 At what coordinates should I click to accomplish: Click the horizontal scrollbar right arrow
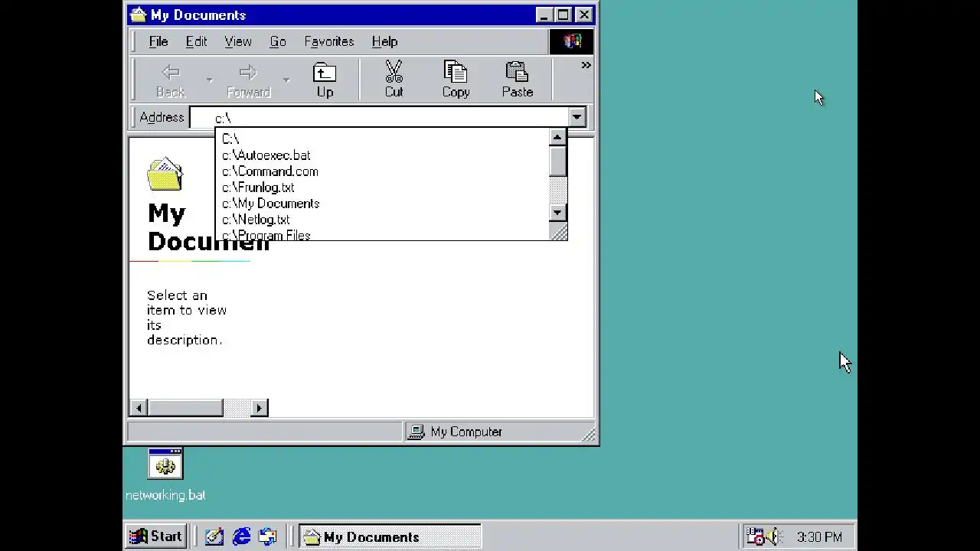pyautogui.click(x=259, y=408)
